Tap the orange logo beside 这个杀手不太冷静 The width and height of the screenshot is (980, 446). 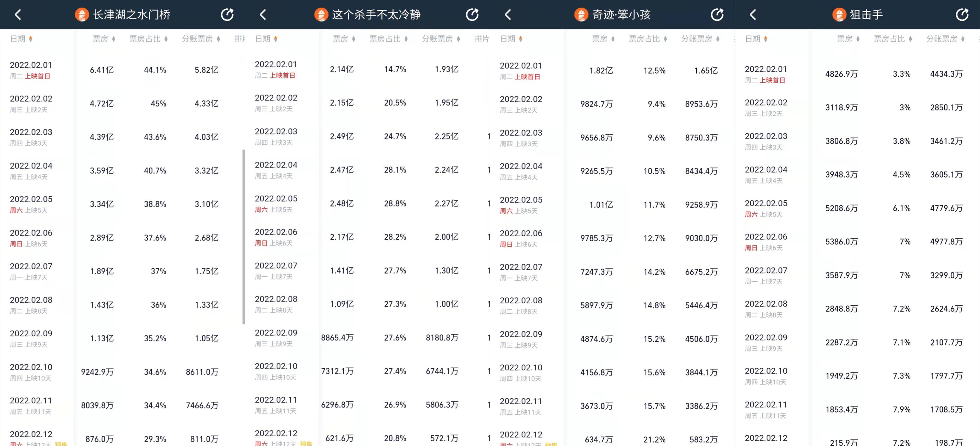pos(321,15)
